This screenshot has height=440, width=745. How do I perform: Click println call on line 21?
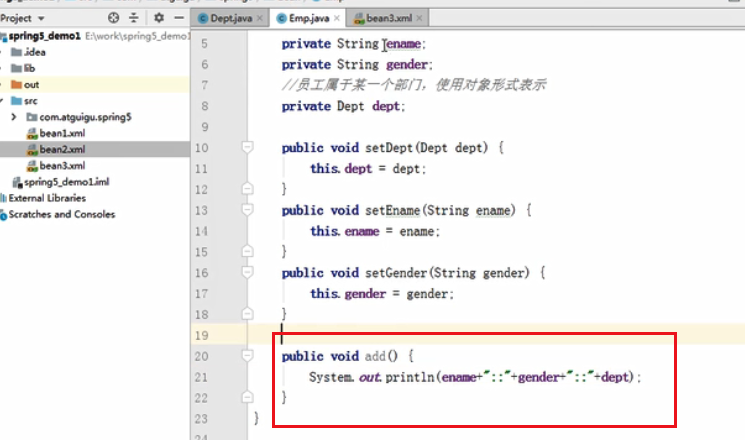tap(410, 377)
